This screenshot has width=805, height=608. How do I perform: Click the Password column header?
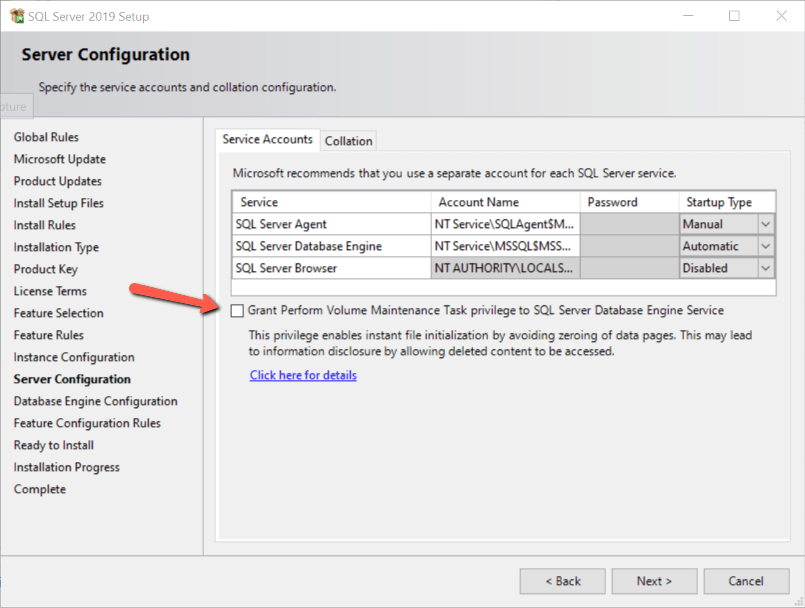(x=630, y=202)
